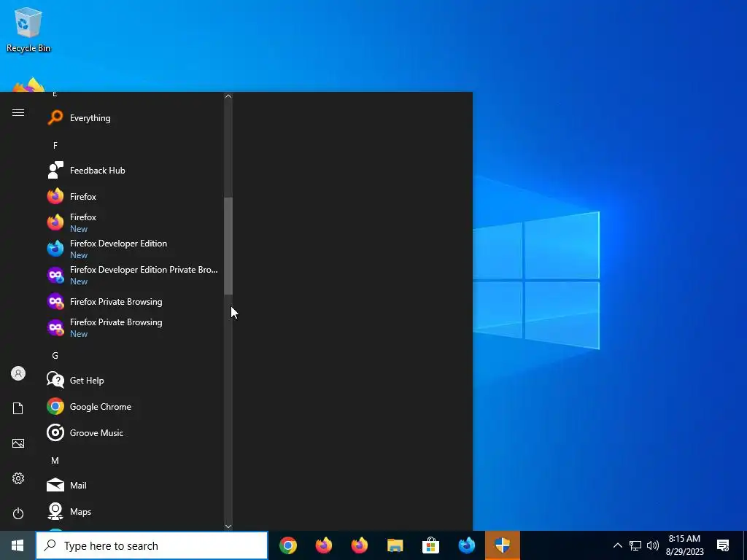747x560 pixels.
Task: Open the Documents folder shortcut in Start
Action: (18, 408)
